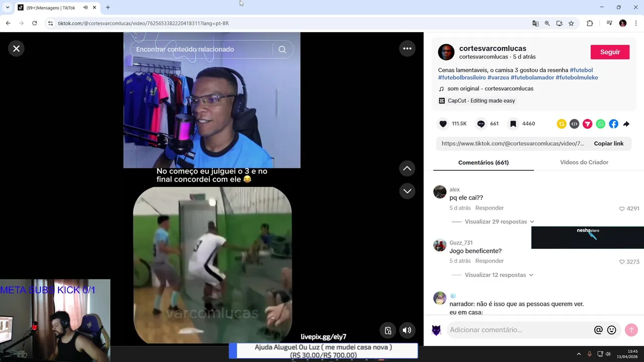Viewport: 644px width, 362px height.
Task: Reply to alex's comment
Action: [490, 208]
